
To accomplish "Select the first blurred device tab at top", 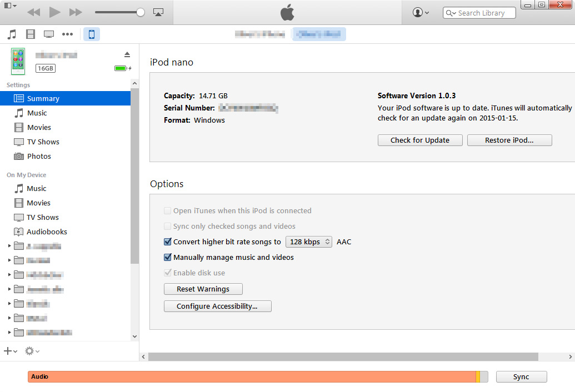I will click(x=260, y=34).
